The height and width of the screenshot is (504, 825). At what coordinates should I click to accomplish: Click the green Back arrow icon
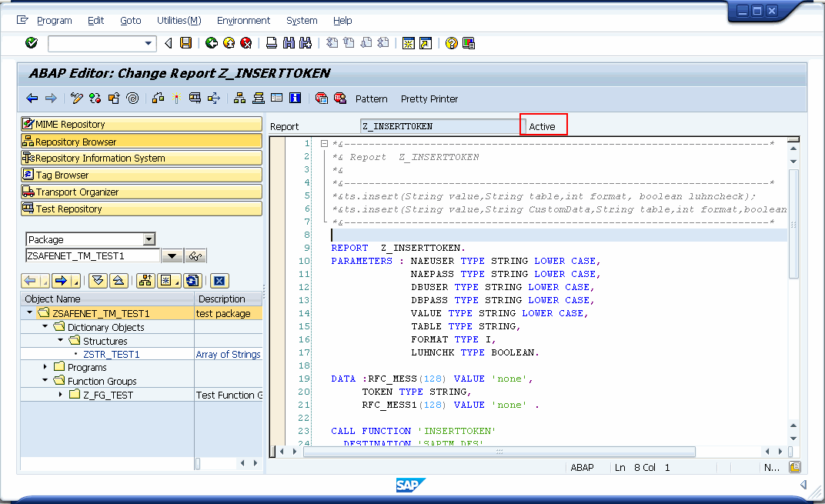[x=212, y=43]
